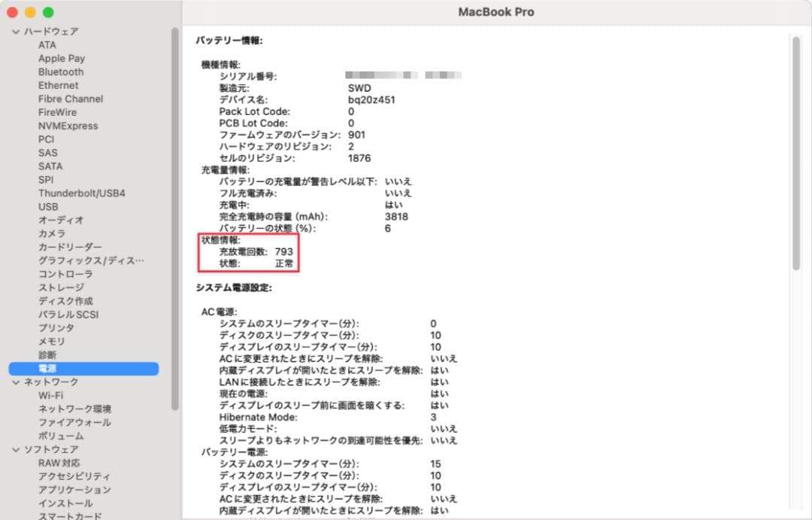This screenshot has height=520, width=812.
Task: Select Apple Pay in the sidebar
Action: point(62,58)
